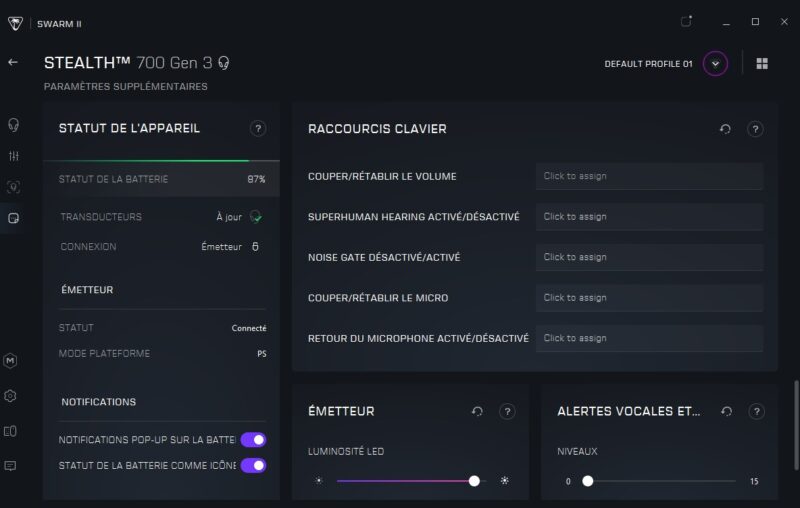This screenshot has width=800, height=508.
Task: Open help for Statut de l'appareil
Action: (x=258, y=128)
